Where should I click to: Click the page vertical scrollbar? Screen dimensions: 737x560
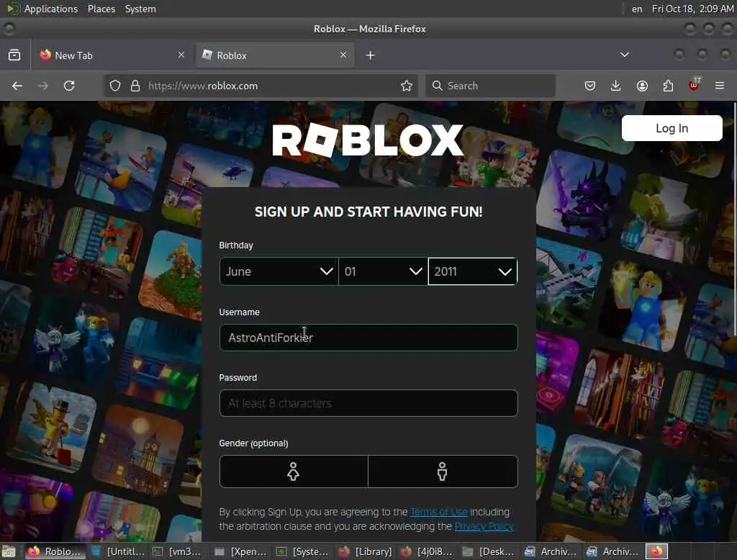(734, 219)
